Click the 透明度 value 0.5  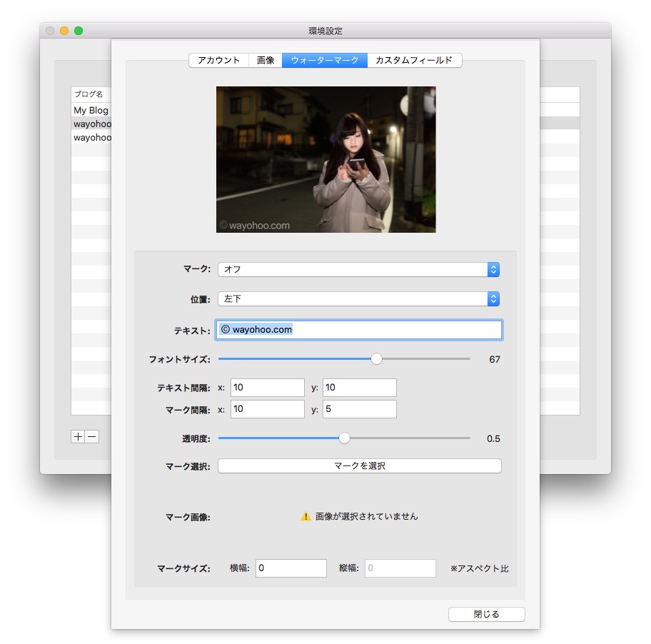click(x=493, y=438)
